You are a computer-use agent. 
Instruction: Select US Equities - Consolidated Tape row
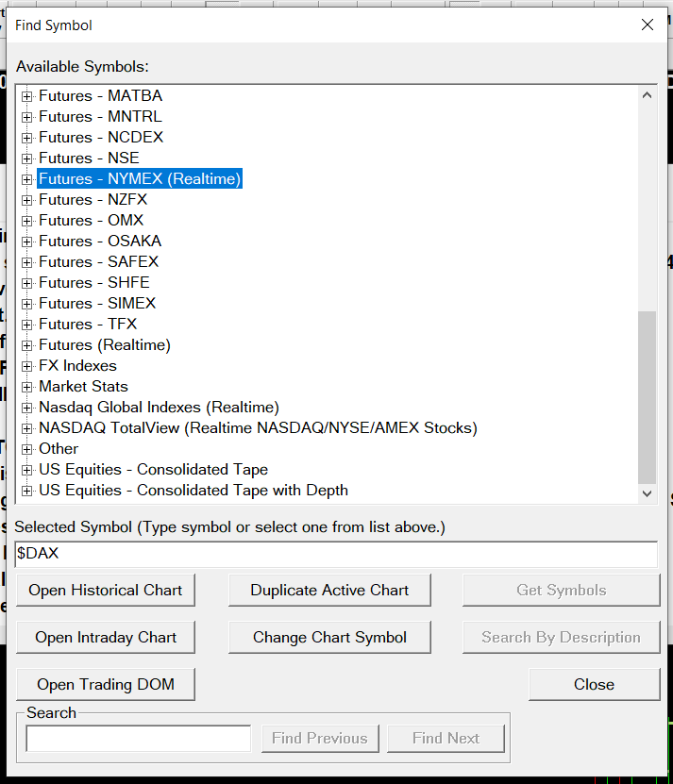click(153, 470)
